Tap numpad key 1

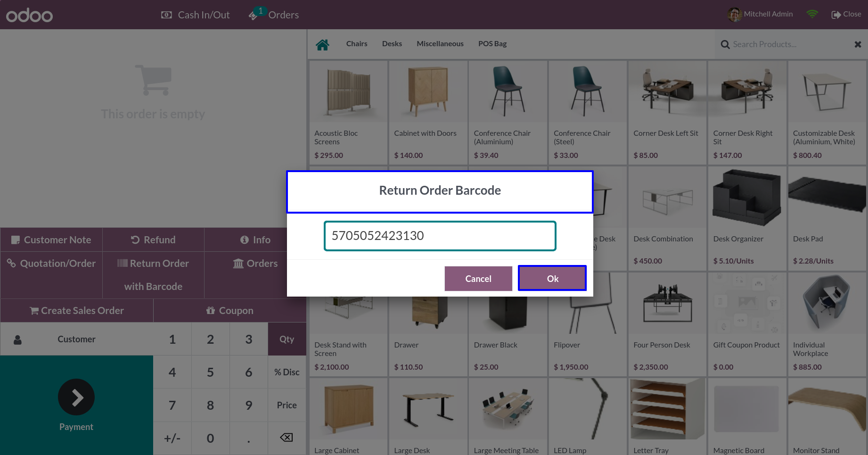click(172, 339)
